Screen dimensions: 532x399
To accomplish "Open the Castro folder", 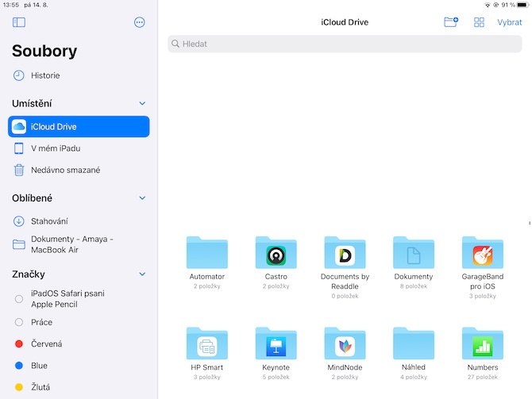I will click(276, 252).
